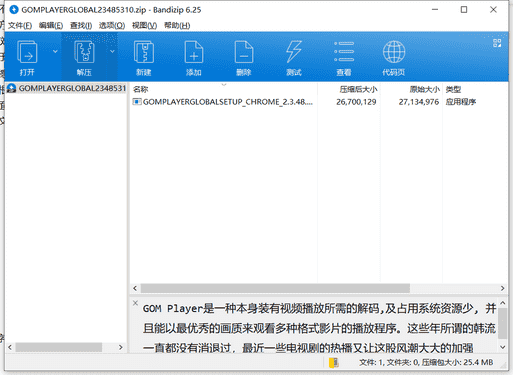Click the Bandizip logo in title bar

14,10
